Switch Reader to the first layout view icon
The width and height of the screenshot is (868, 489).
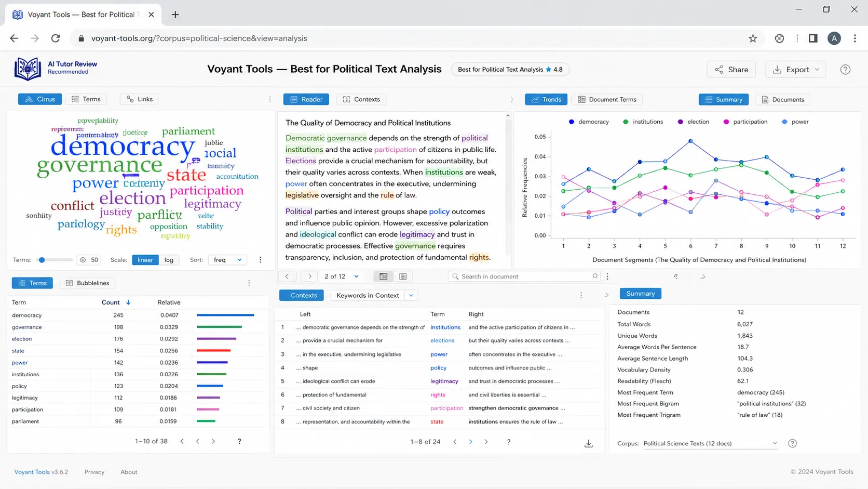[x=384, y=276]
